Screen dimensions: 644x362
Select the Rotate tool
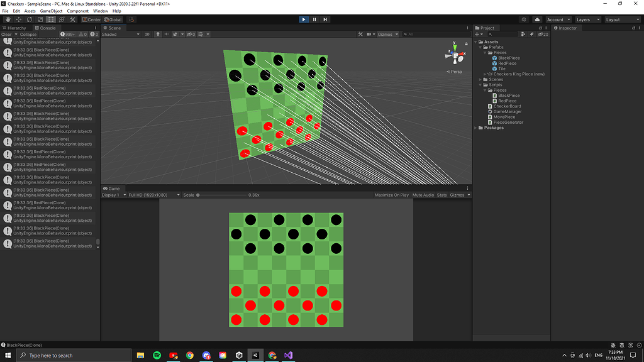(30, 19)
